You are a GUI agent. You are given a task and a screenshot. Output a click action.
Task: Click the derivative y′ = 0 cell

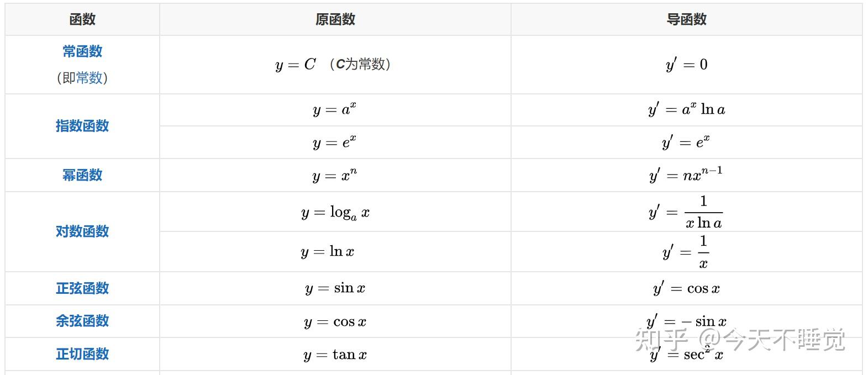[686, 65]
